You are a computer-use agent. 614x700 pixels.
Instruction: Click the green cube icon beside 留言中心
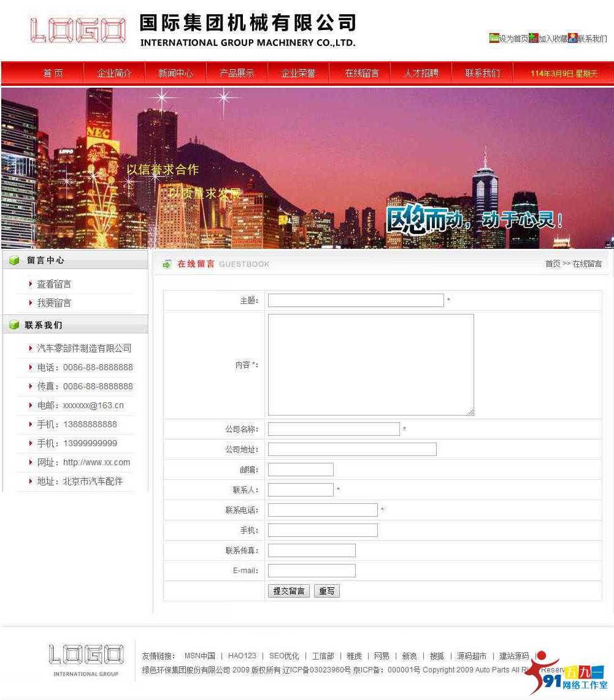pyautogui.click(x=13, y=259)
